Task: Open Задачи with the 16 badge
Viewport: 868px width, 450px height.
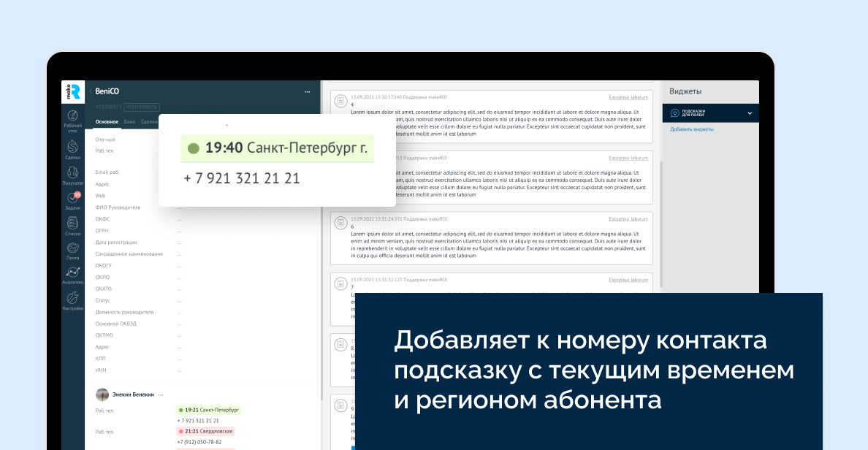Action: pos(72,201)
